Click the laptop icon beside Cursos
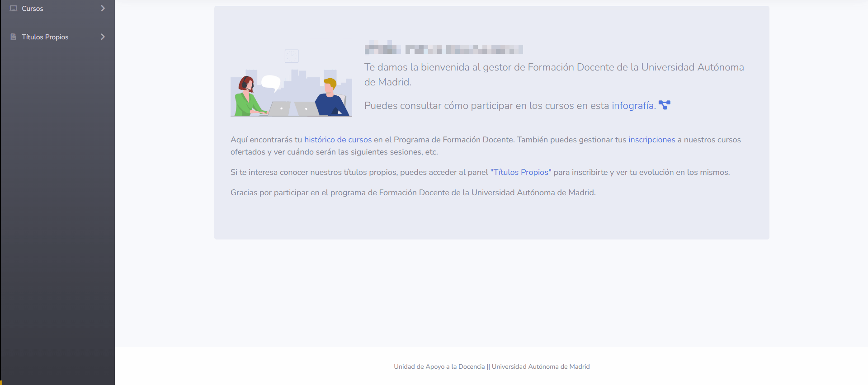Screen dimensions: 868x385 point(14,9)
